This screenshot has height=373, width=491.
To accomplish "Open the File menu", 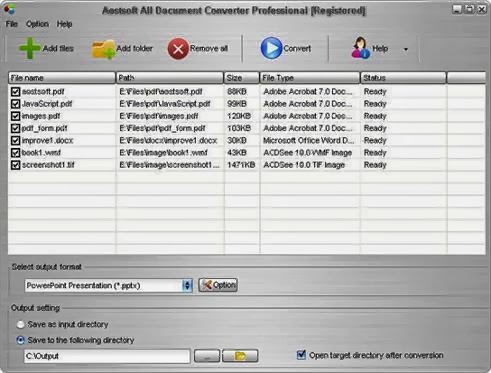I will point(12,24).
